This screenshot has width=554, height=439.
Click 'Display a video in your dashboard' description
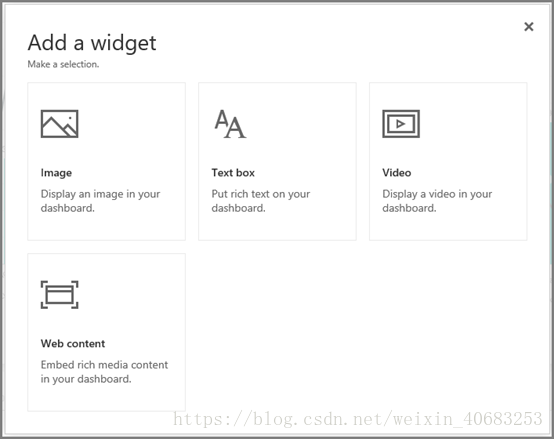click(x=437, y=201)
